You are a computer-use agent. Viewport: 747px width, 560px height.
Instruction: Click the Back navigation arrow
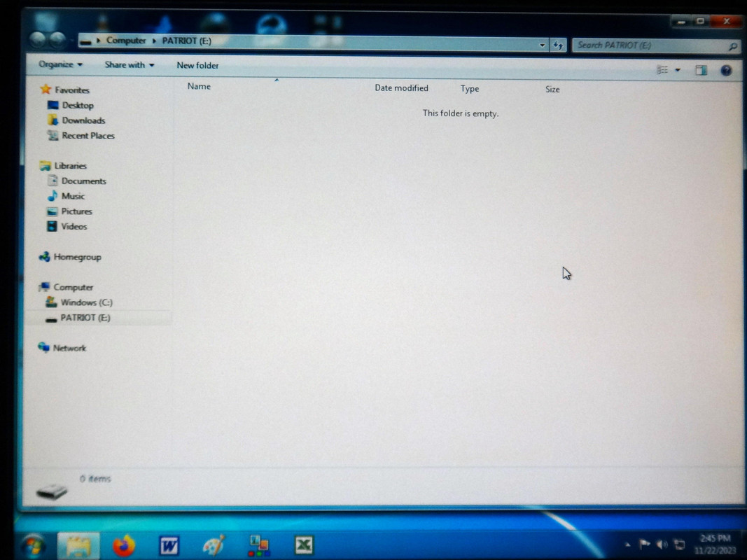[x=37, y=40]
